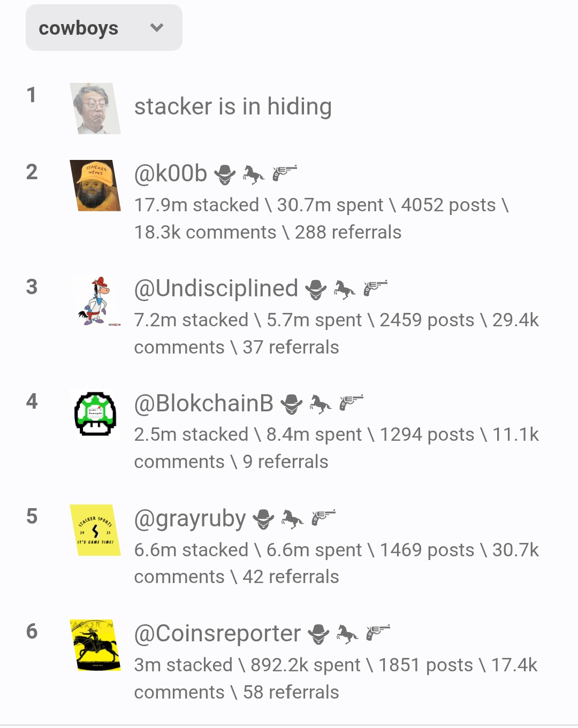Open the @grayruby profile link

[190, 519]
